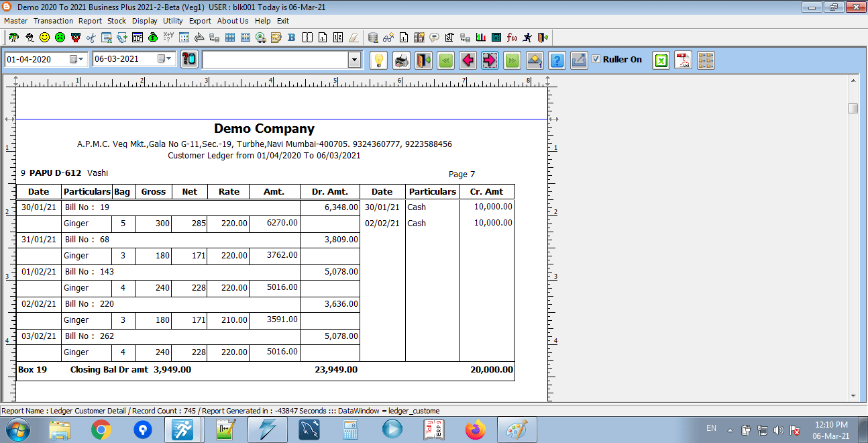
Task: Open the Report menu
Action: click(x=90, y=21)
